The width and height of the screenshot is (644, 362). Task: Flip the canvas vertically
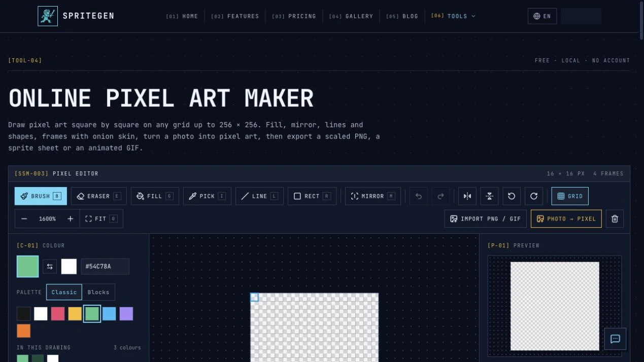coord(490,196)
